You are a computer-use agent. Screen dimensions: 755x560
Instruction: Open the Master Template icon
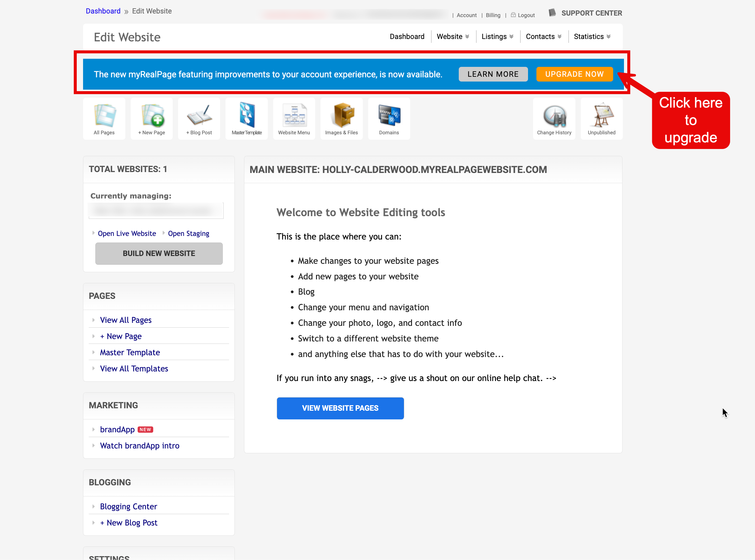[x=246, y=118]
